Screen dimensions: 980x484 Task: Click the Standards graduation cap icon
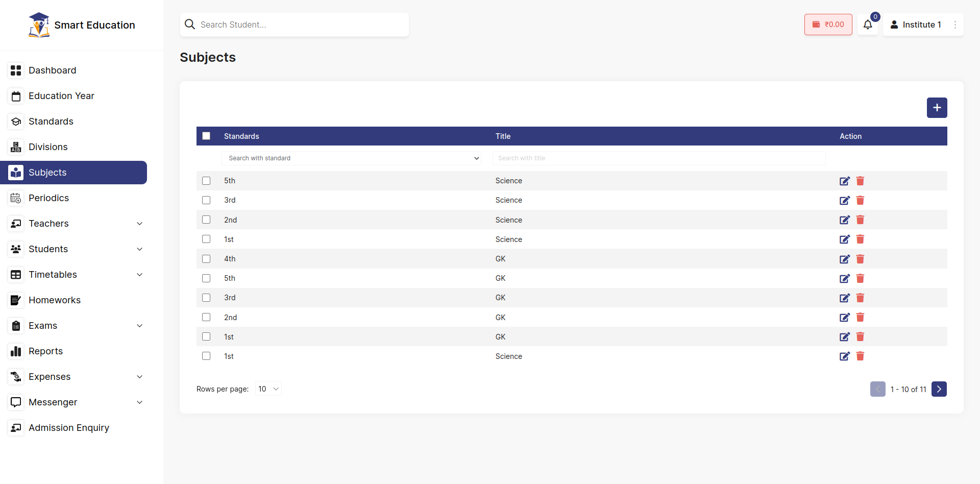tap(16, 122)
